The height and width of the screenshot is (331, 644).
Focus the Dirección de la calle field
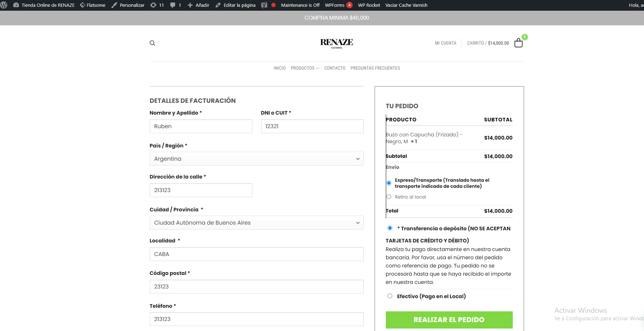pos(201,190)
